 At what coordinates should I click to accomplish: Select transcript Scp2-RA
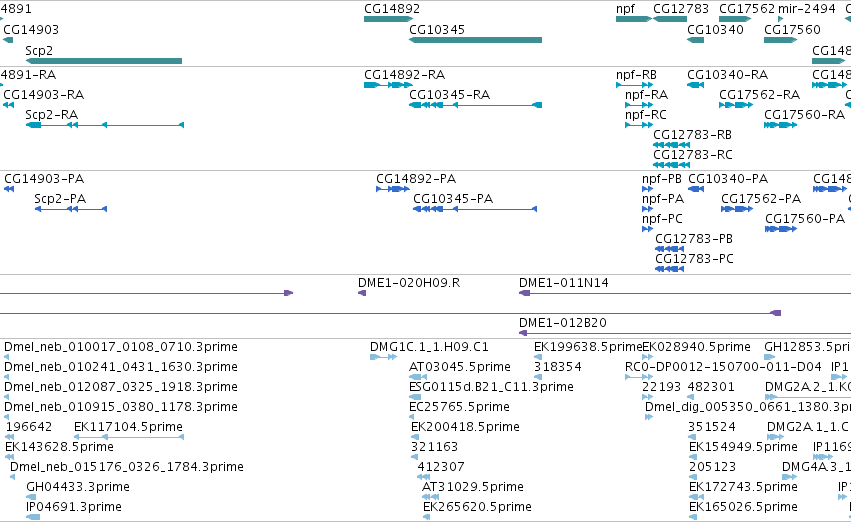105,125
